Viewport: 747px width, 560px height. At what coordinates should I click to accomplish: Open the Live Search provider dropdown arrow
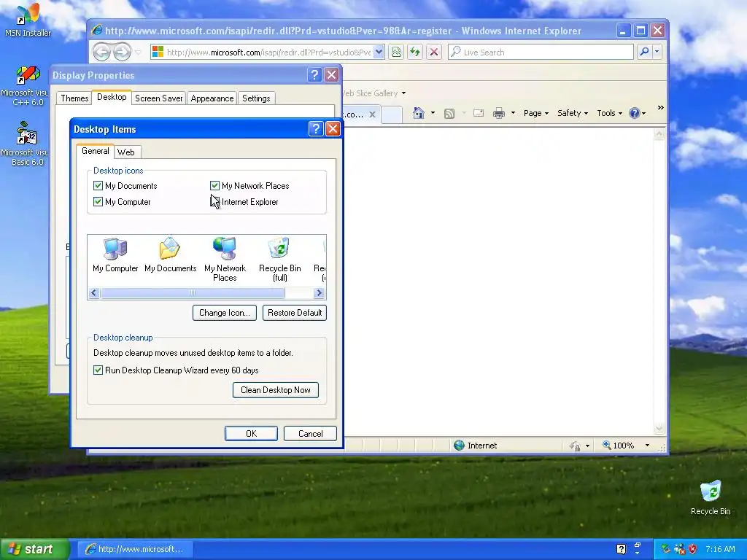(657, 52)
